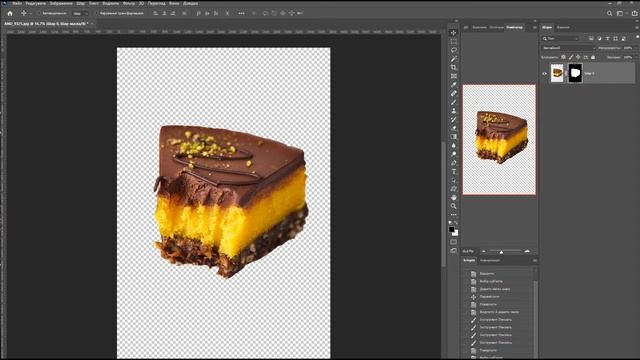Select the Dodge tool
640x360 pixels.
click(453, 154)
